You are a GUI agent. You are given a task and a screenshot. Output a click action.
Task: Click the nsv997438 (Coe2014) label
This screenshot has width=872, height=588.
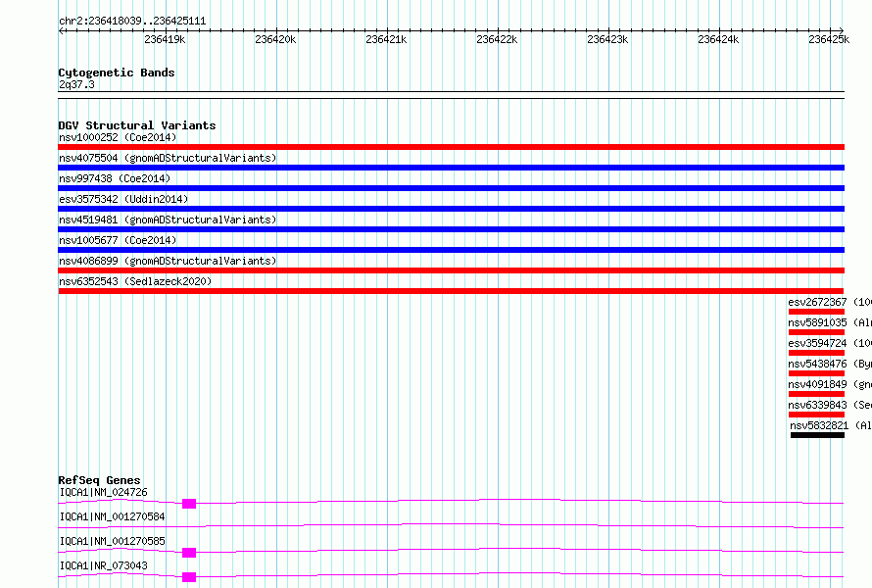click(115, 178)
